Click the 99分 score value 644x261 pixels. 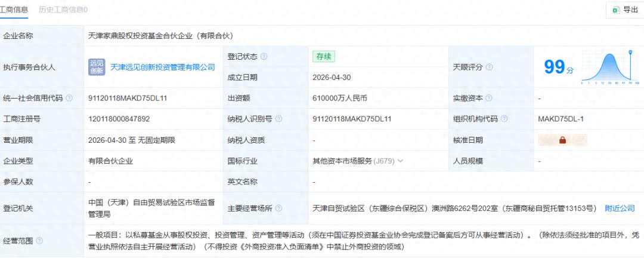[x=559, y=67]
